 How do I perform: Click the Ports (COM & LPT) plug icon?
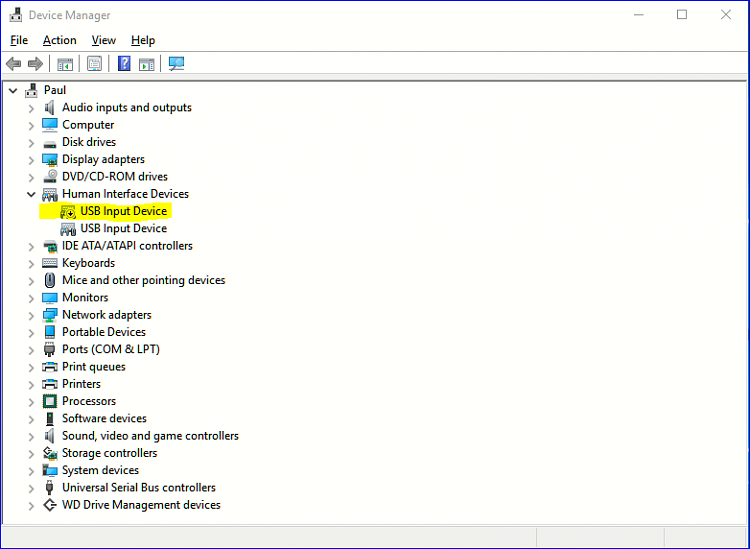49,350
